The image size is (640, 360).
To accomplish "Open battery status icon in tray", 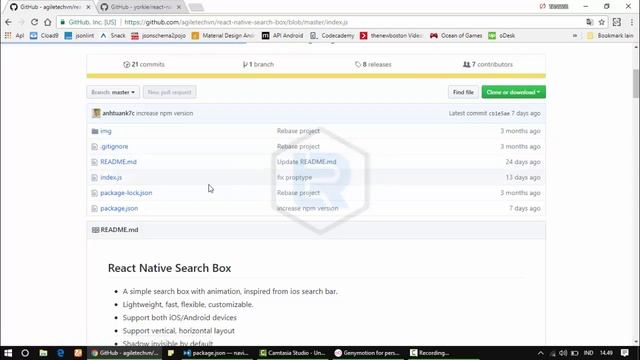I will (x=575, y=353).
